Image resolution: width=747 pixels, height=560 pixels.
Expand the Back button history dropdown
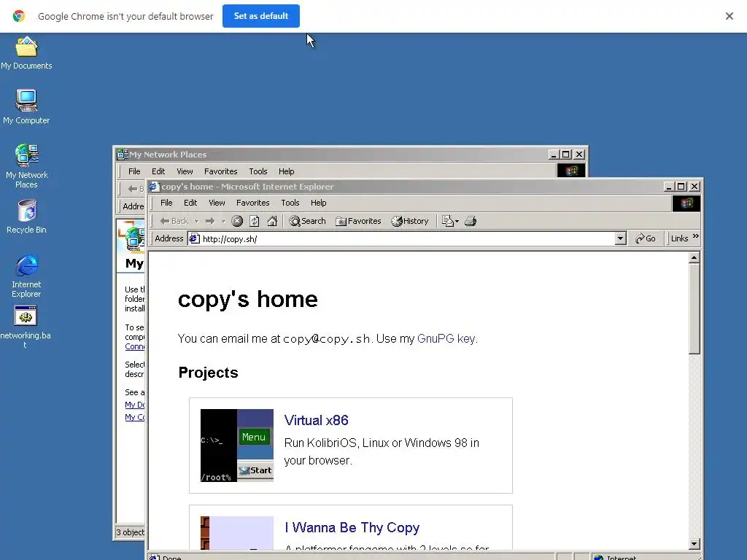196,222
